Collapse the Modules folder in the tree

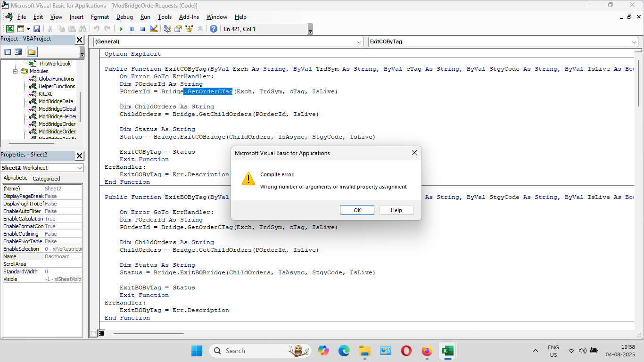coord(16,71)
